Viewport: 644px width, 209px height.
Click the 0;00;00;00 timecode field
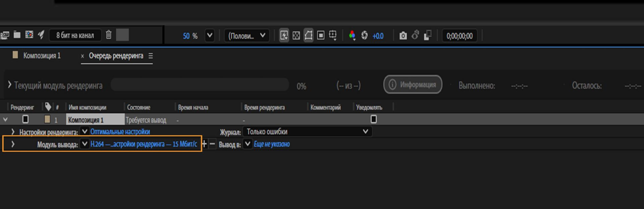(460, 36)
